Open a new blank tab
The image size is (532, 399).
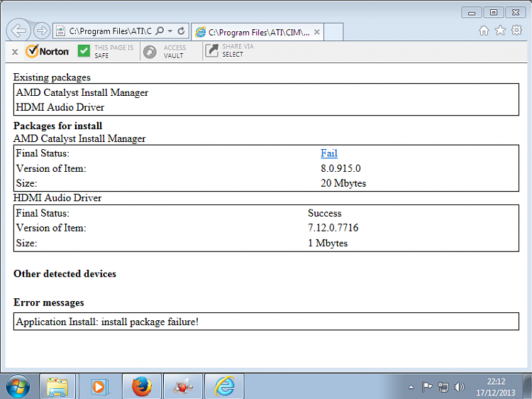pos(333,32)
